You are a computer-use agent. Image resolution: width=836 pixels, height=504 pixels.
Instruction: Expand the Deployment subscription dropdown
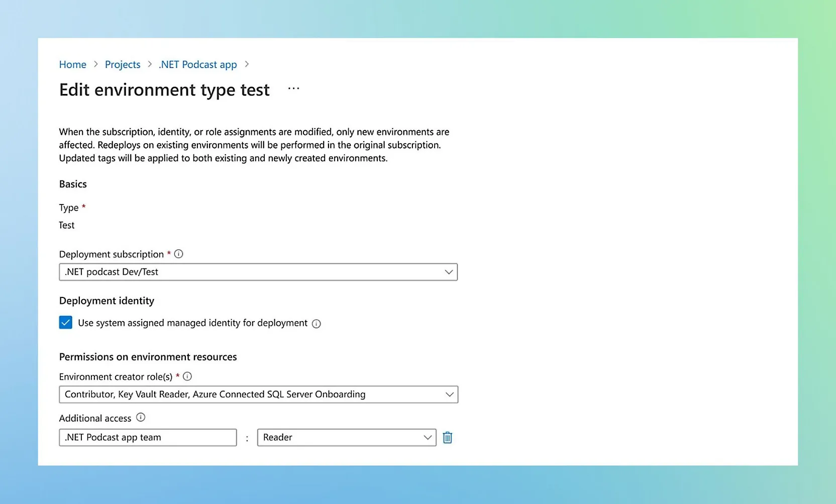pos(258,272)
